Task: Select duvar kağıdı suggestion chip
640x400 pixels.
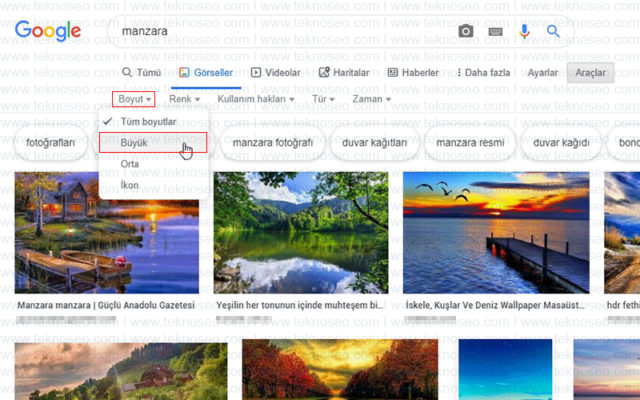Action: (561, 143)
